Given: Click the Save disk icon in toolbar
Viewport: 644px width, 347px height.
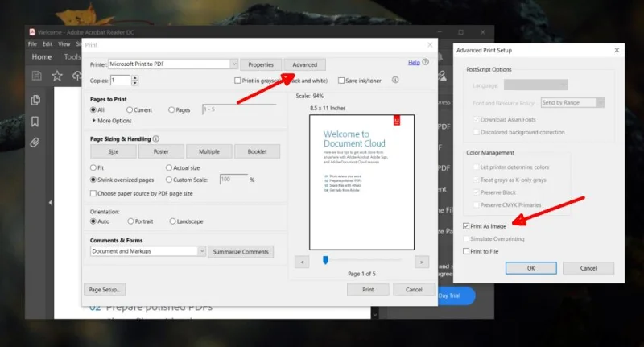Looking at the screenshot, I should (36, 76).
